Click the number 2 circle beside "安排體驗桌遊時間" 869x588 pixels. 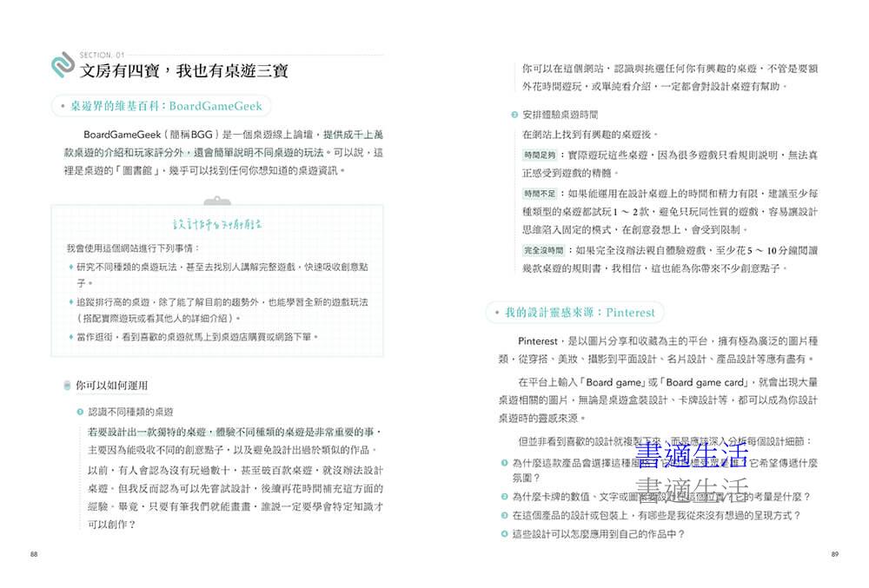point(514,115)
